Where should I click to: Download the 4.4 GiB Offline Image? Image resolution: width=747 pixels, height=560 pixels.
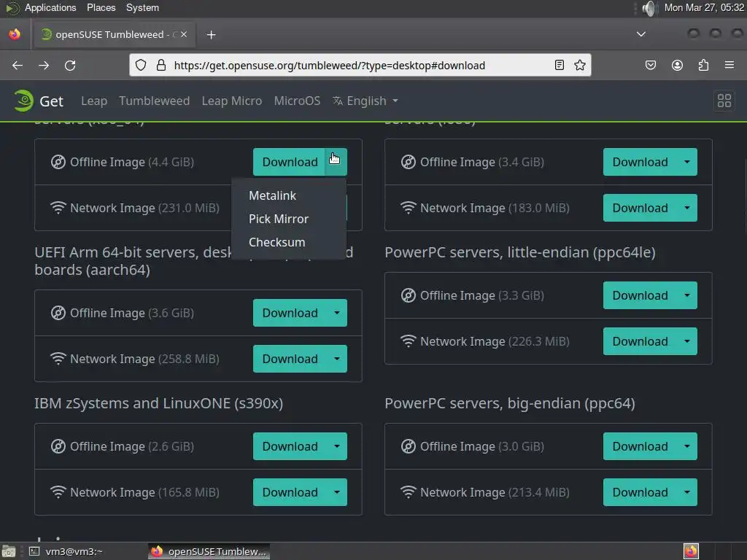tap(290, 162)
